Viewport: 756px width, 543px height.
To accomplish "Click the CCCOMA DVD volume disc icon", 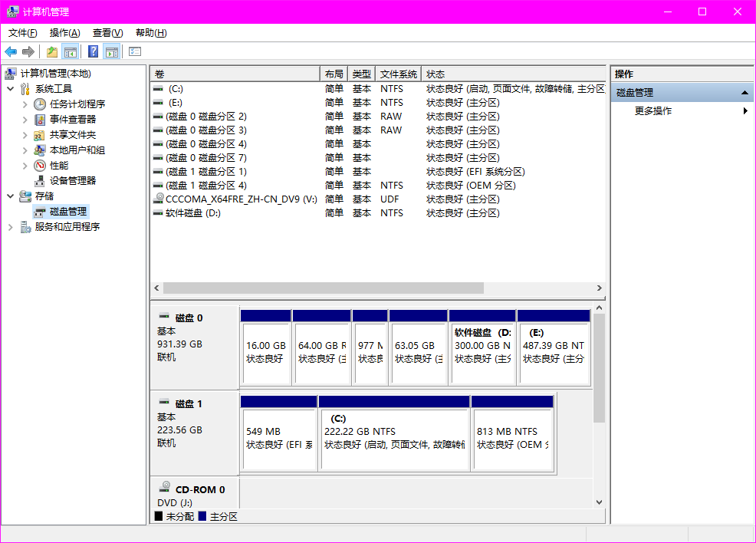I will (x=158, y=198).
